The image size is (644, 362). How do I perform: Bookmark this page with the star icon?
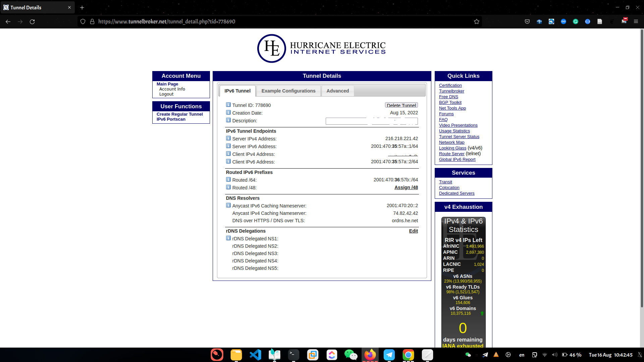[x=477, y=21]
